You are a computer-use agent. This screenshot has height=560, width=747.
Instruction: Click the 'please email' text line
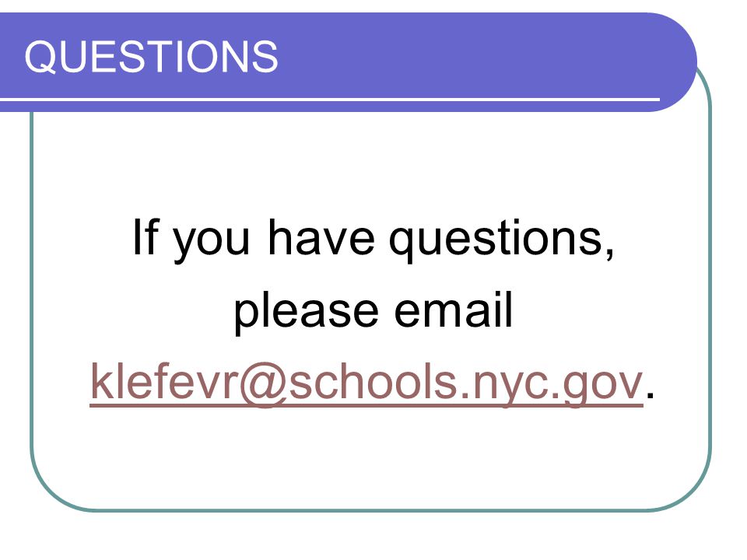coord(373,311)
